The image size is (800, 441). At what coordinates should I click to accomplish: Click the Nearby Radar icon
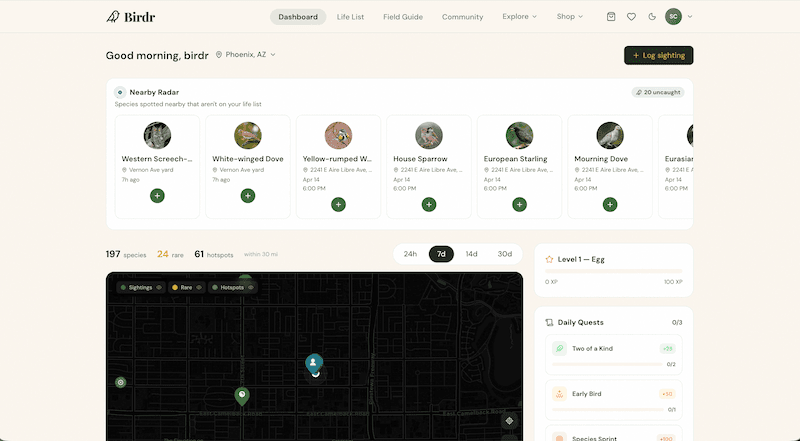pos(120,92)
